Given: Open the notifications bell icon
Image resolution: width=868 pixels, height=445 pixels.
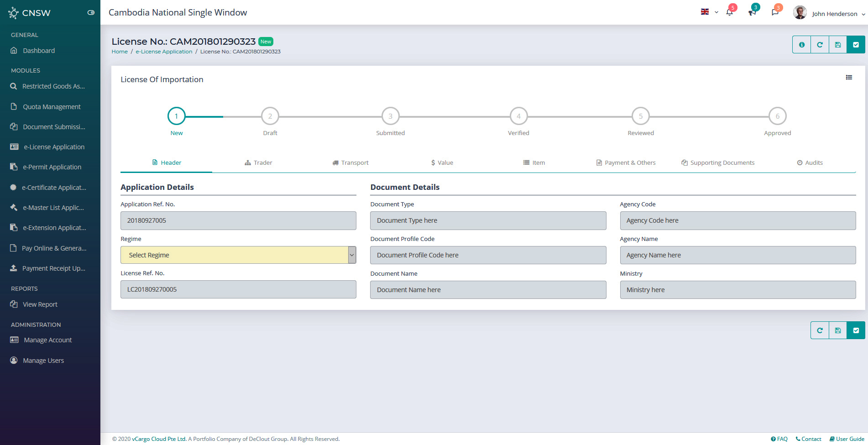Looking at the screenshot, I should coord(729,12).
